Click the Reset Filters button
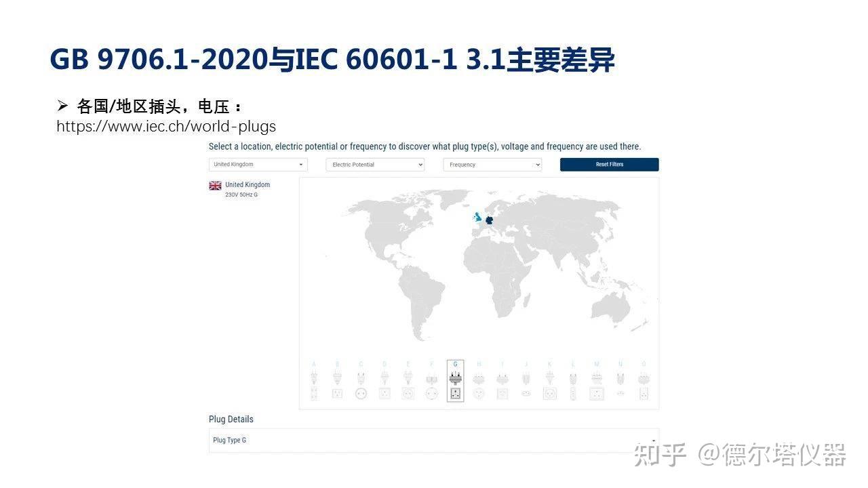Screen dimensions: 868x488 click(609, 164)
